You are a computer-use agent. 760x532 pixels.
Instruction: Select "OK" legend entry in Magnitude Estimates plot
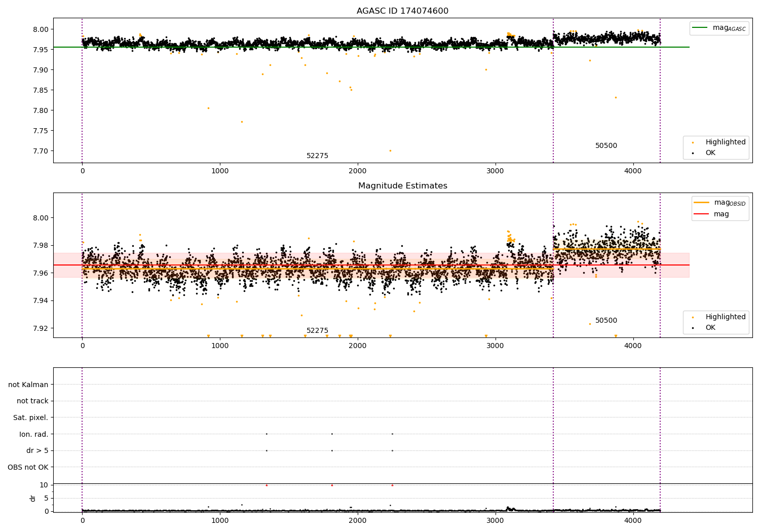pos(710,328)
